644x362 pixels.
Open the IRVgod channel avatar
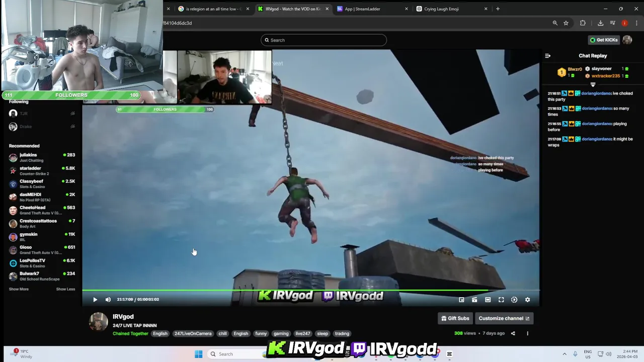[x=99, y=322]
